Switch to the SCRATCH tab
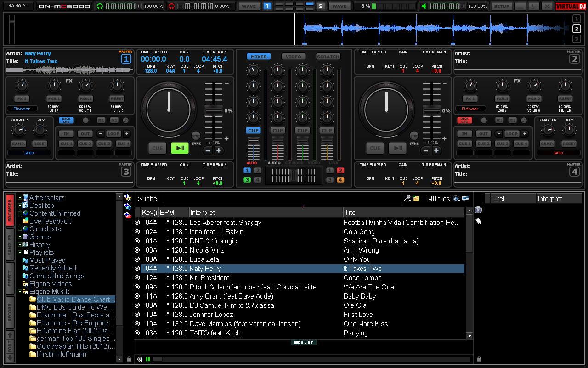 click(x=328, y=57)
